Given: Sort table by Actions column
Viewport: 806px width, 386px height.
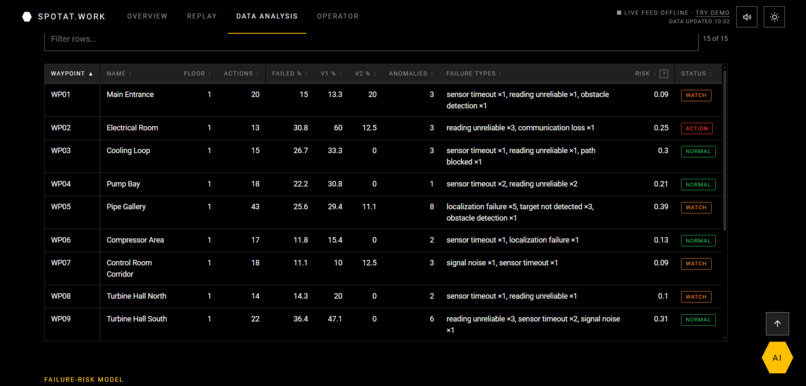Looking at the screenshot, I should point(241,74).
